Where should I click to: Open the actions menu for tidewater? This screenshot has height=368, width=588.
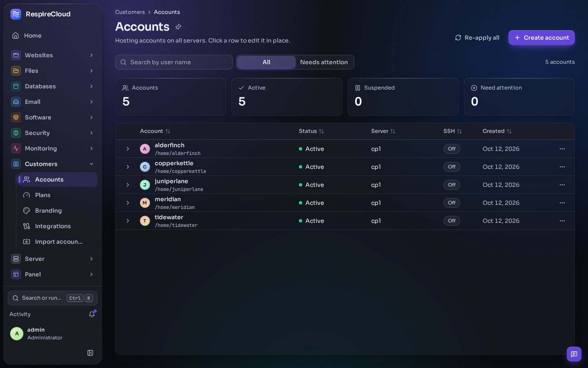(x=562, y=221)
